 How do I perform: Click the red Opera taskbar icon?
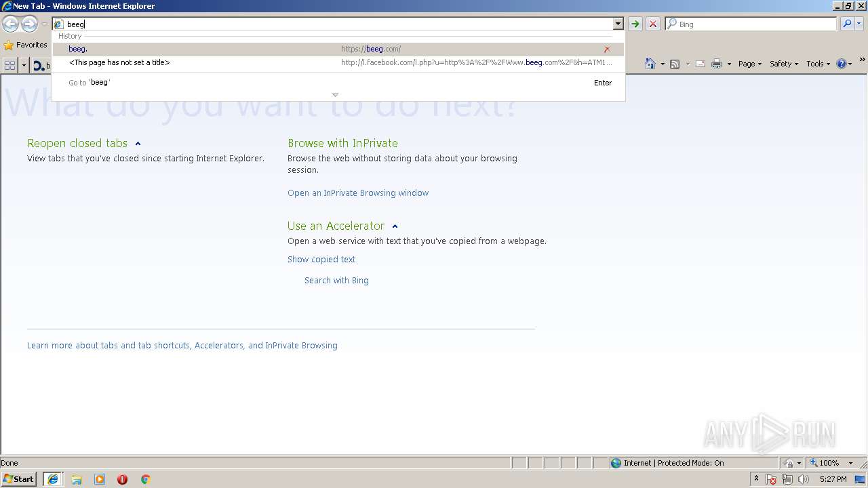coord(122,479)
